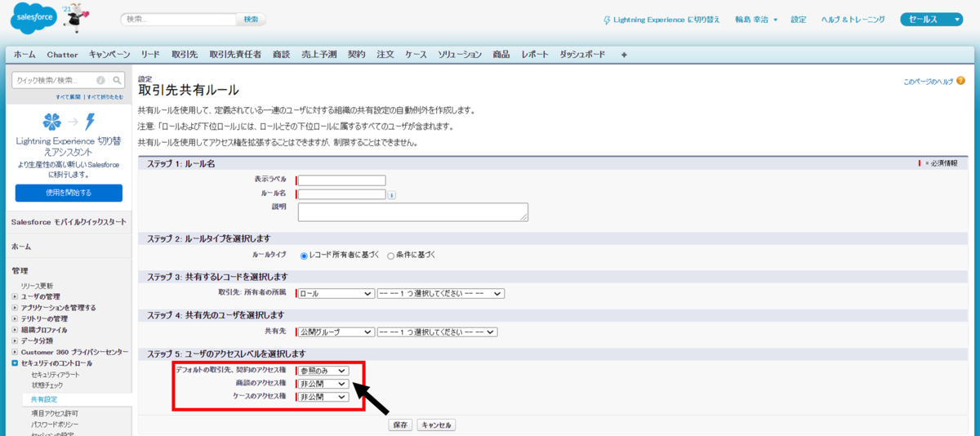Collapse セキュリティのコントロール tree node
The width and height of the screenshot is (980, 436).
pos(15,363)
